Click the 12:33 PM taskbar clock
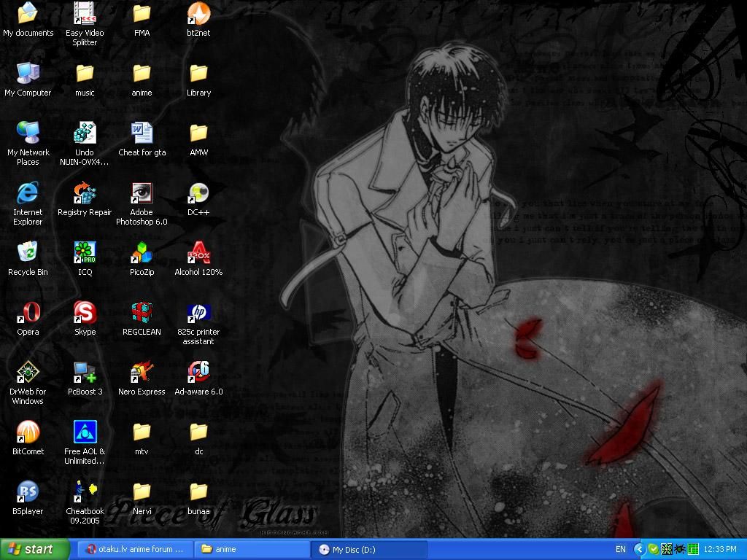The height and width of the screenshot is (560, 747). tap(720, 549)
